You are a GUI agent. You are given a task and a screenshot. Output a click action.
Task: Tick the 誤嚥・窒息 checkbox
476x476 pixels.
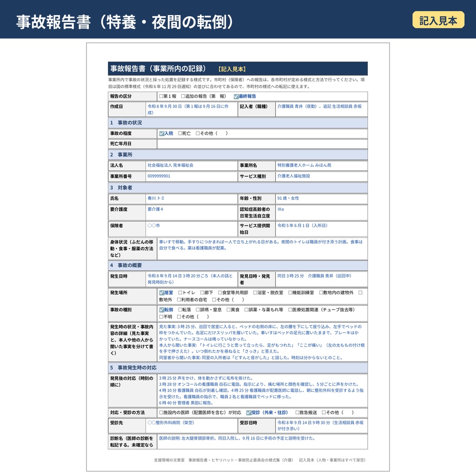(x=198, y=310)
